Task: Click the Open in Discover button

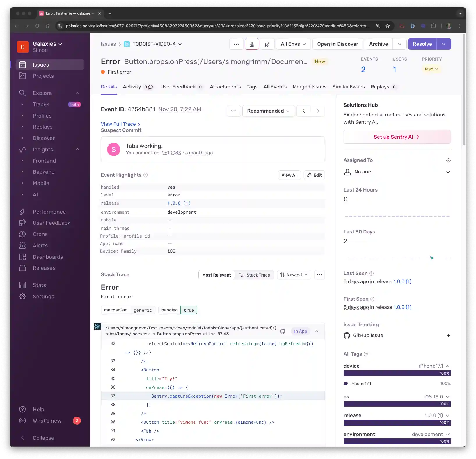Action: tap(338, 44)
